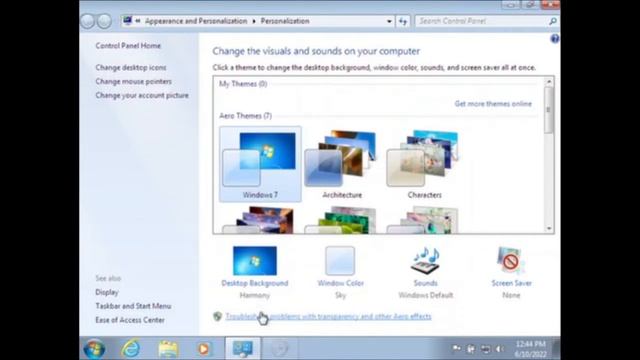Click the volume speaker tray icon
Image resolution: width=640 pixels, height=360 pixels.
point(499,349)
